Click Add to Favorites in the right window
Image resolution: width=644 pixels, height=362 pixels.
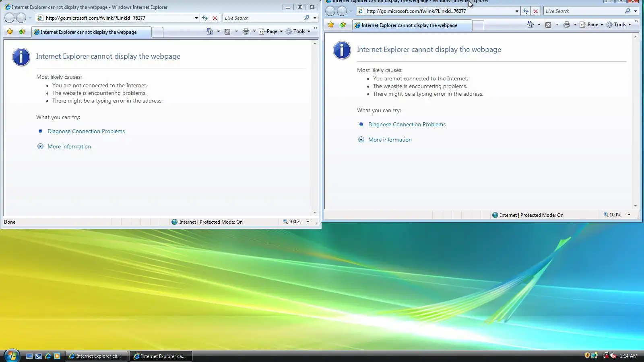pos(343,25)
